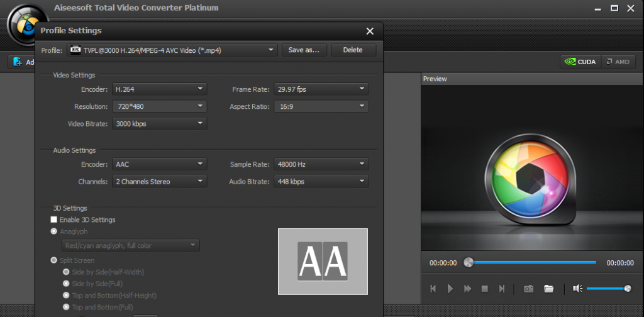Play the preview video
644x317 pixels.
coord(450,289)
